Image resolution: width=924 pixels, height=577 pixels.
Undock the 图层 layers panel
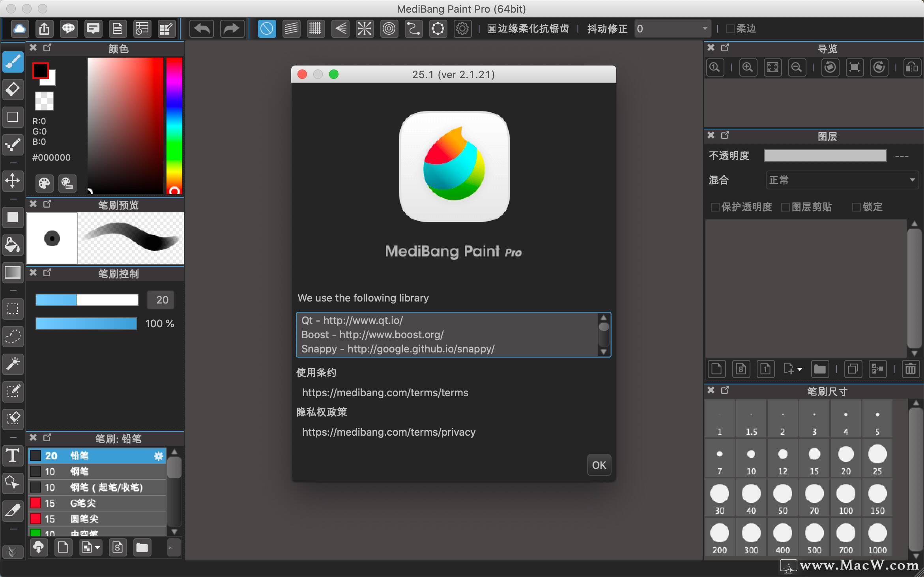pos(725,135)
